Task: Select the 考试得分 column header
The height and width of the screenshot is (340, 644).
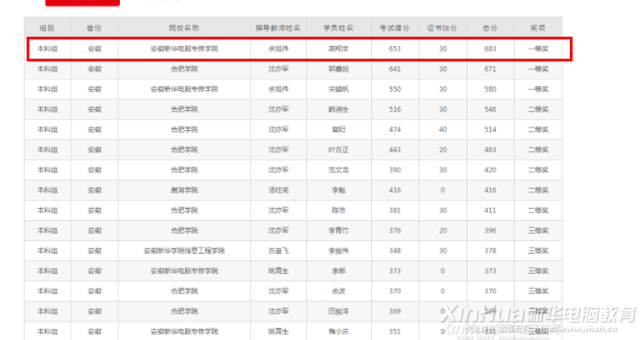Action: [395, 28]
